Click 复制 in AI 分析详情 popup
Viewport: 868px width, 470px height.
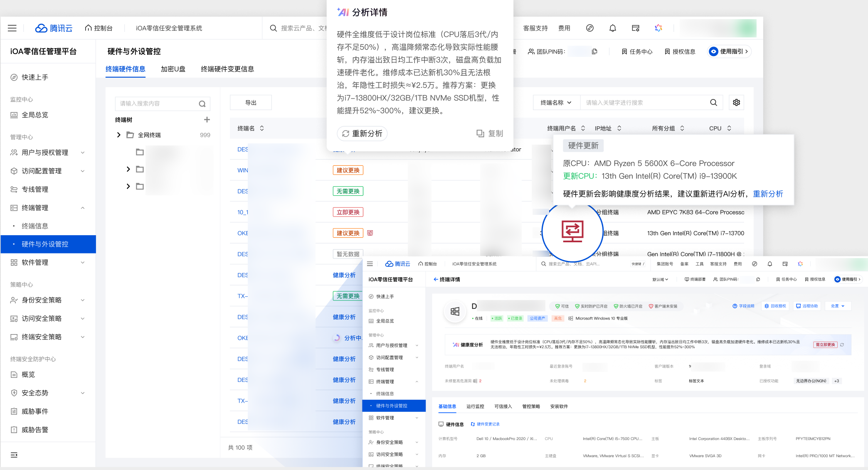pos(489,133)
